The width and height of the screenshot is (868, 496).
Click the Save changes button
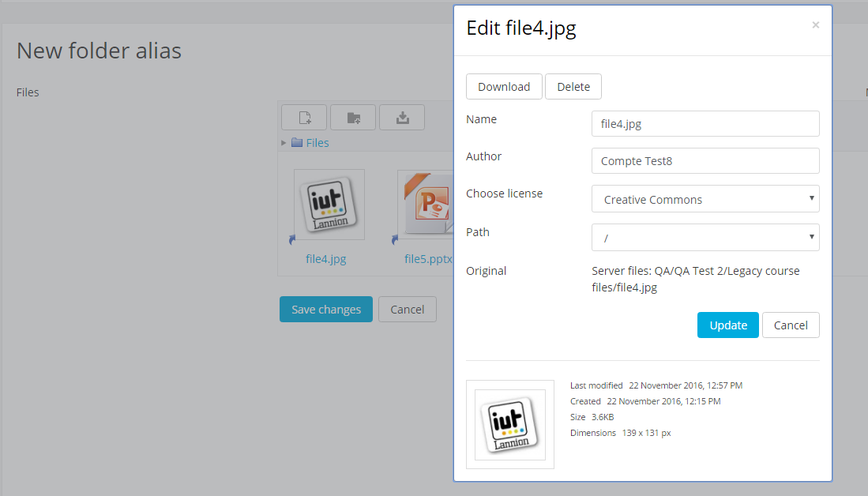pos(326,310)
